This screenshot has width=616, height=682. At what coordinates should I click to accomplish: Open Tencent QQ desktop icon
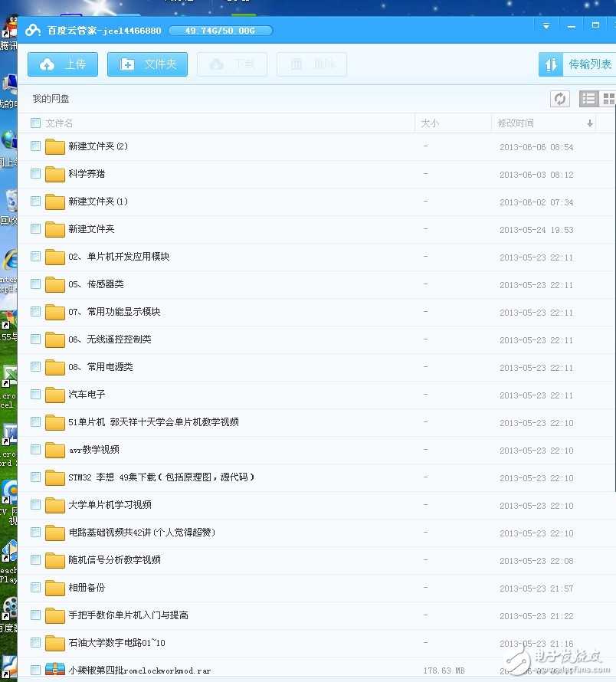coord(8,33)
